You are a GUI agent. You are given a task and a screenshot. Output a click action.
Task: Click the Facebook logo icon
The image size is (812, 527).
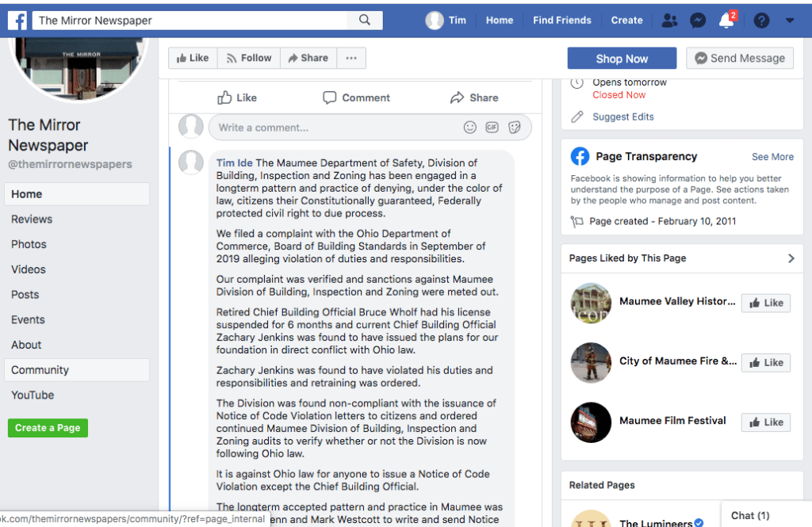tap(17, 20)
